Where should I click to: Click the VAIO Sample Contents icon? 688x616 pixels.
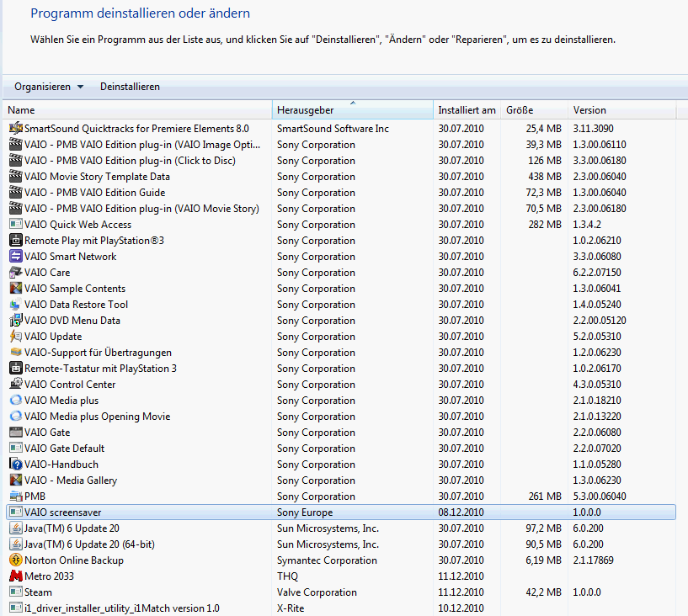pyautogui.click(x=16, y=289)
